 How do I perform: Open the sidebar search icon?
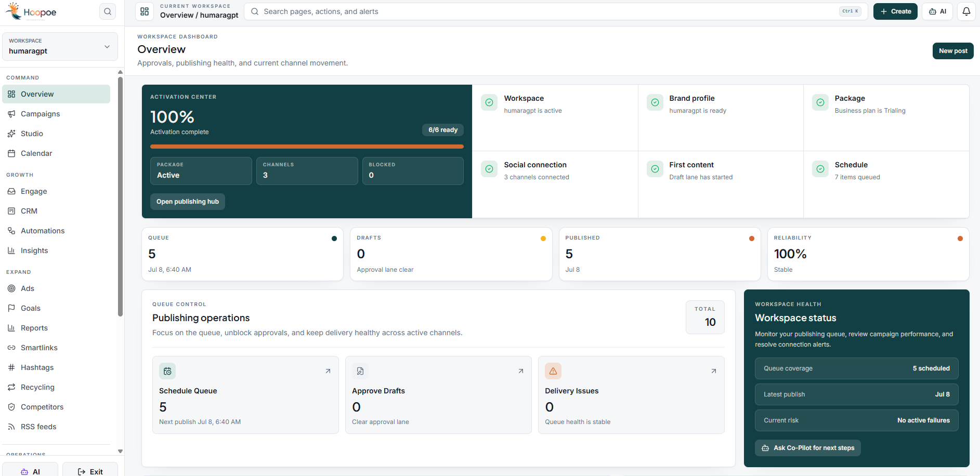[x=108, y=11]
